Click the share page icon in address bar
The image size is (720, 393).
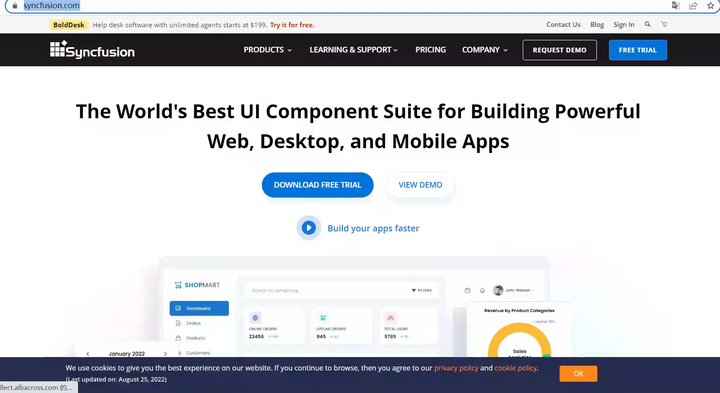point(693,6)
